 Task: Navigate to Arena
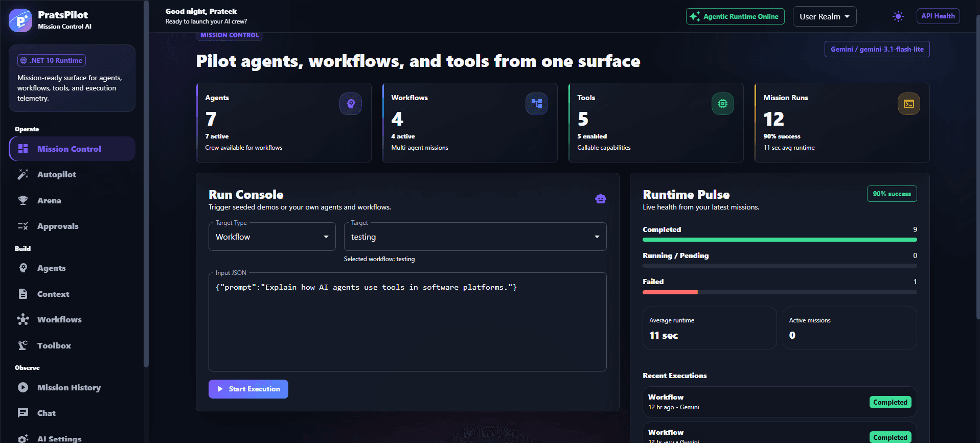[x=72, y=200]
